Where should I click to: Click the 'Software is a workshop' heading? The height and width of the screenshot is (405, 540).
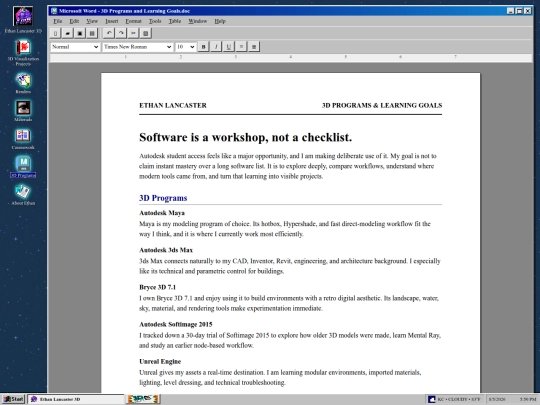click(x=246, y=137)
